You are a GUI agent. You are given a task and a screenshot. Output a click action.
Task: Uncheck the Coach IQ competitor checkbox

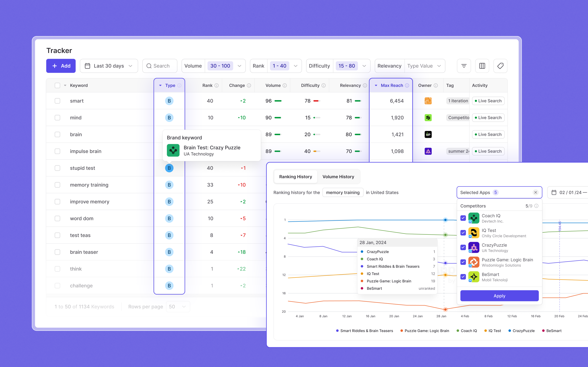pos(463,218)
